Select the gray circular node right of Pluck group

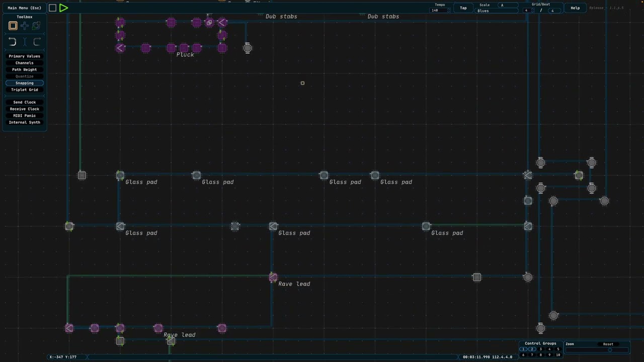pos(248,48)
